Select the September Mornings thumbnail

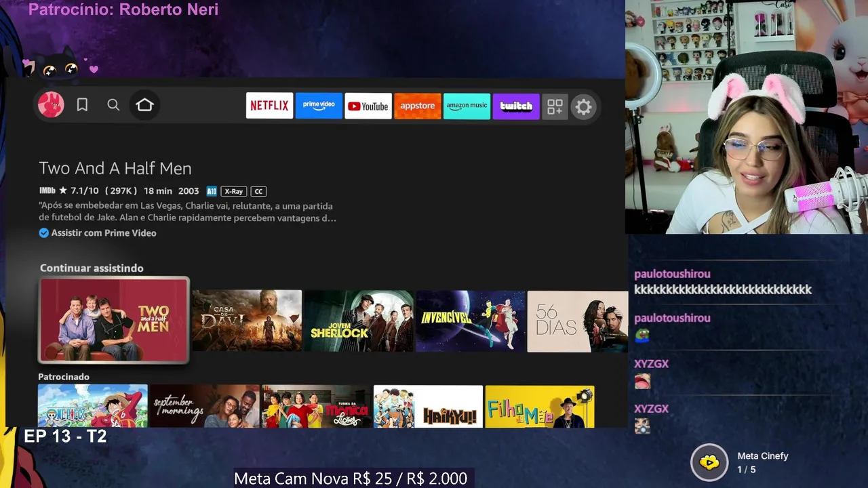tap(205, 406)
